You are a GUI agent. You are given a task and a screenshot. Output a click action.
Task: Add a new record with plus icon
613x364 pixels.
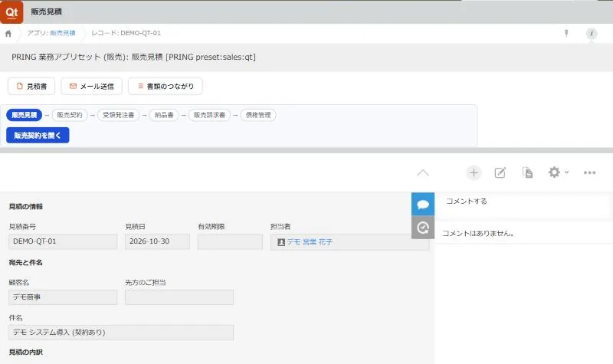point(474,173)
